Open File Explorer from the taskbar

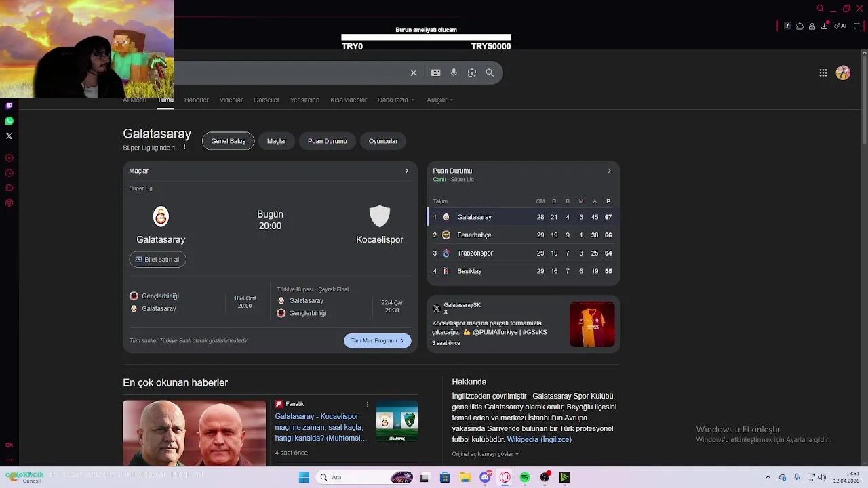(465, 477)
